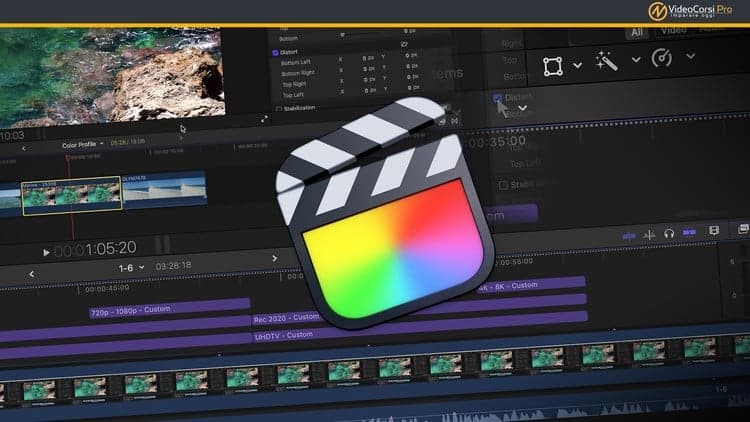The width and height of the screenshot is (750, 422).
Task: Toggle the audio skimming waveform icon
Action: (x=649, y=234)
